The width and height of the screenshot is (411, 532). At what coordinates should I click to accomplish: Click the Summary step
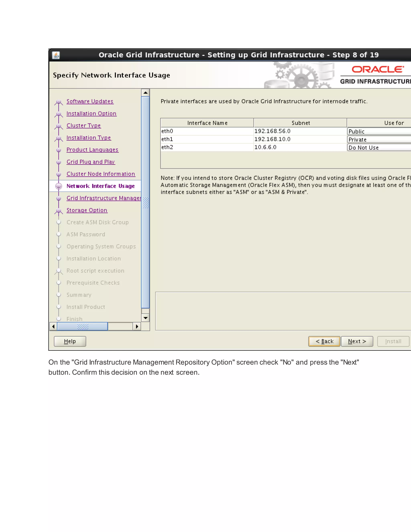79,295
